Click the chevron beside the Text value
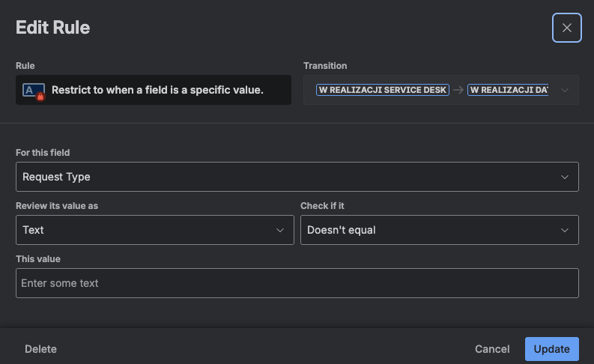This screenshot has width=594, height=364. 280,230
